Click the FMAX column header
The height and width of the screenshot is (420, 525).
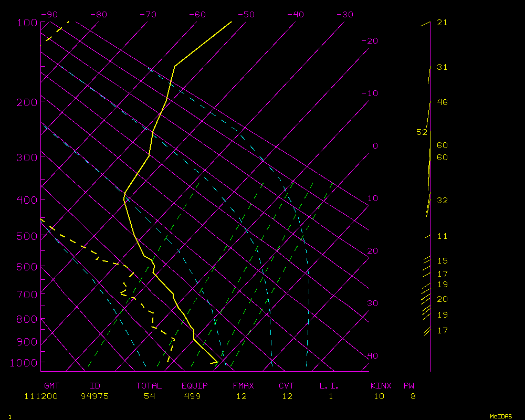point(244,386)
